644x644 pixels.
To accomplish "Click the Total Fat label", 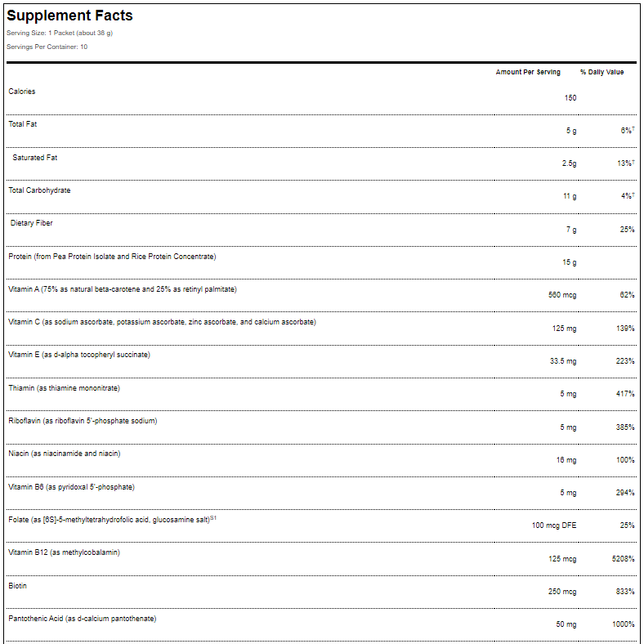I will point(23,124).
